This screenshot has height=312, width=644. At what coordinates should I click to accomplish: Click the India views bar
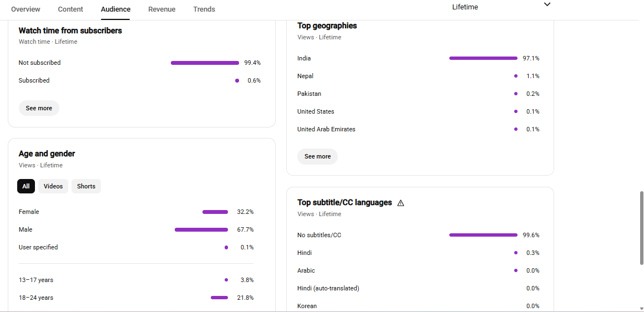tap(483, 58)
